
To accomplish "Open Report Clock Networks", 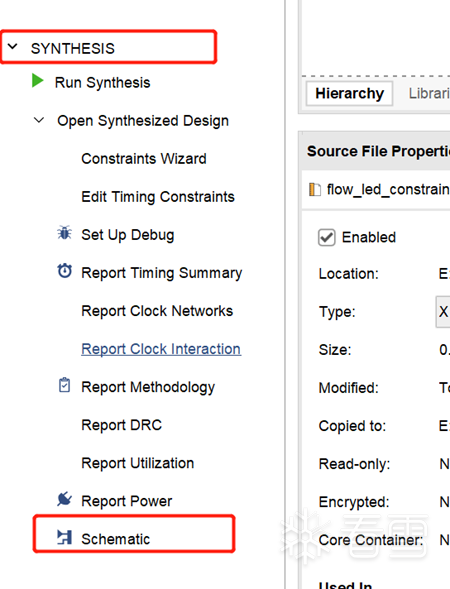I will [157, 311].
